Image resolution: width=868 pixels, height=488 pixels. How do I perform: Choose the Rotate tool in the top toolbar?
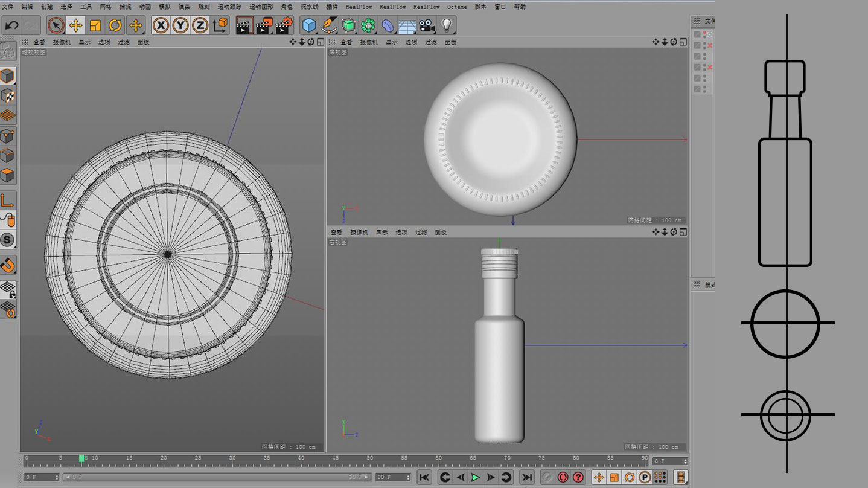click(115, 25)
